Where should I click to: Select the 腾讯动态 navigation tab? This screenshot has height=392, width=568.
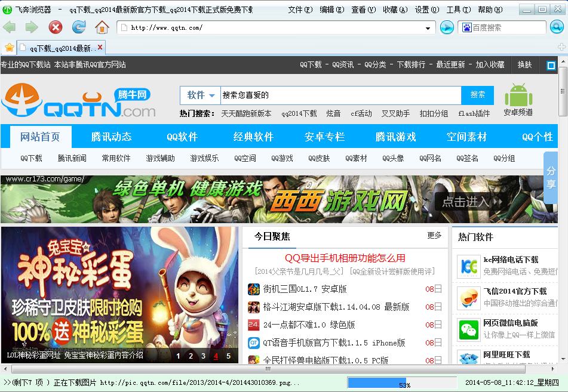[x=111, y=137]
